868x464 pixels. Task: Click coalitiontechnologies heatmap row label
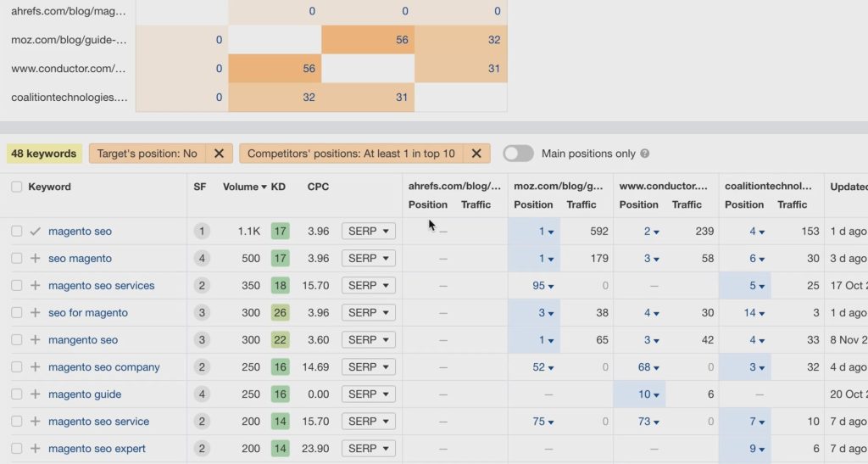coord(70,98)
